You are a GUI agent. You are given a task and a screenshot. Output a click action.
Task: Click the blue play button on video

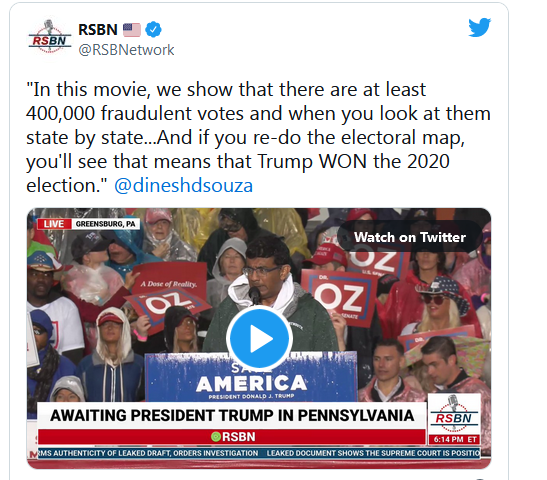(x=259, y=338)
